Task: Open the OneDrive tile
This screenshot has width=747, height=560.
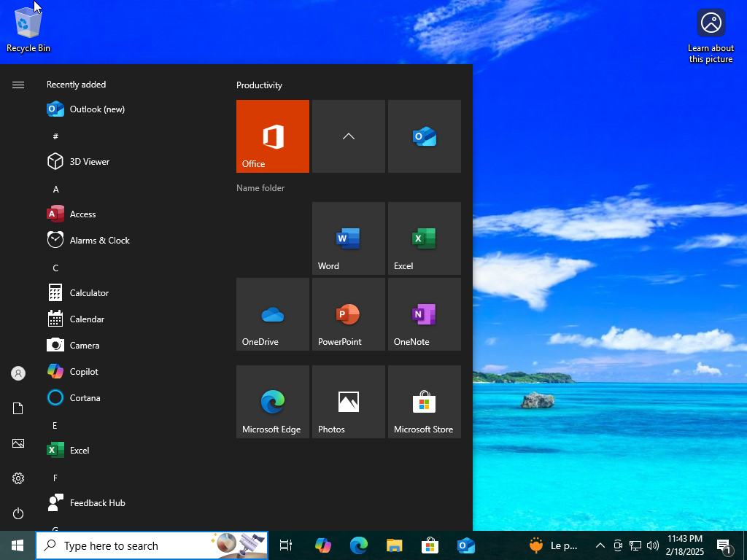Action: (273, 314)
